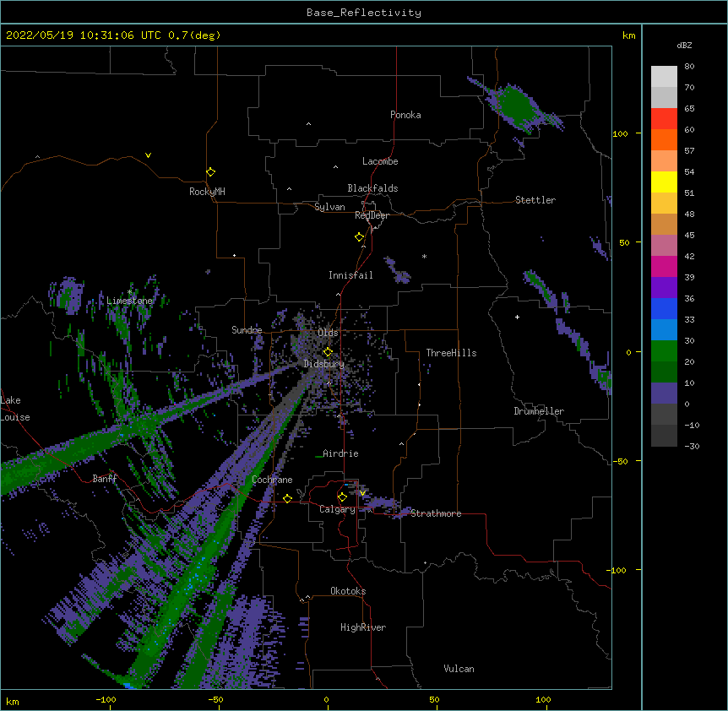Viewport: 728px width, 711px height.
Task: Click the RedDeer city label
Action: coord(372,215)
